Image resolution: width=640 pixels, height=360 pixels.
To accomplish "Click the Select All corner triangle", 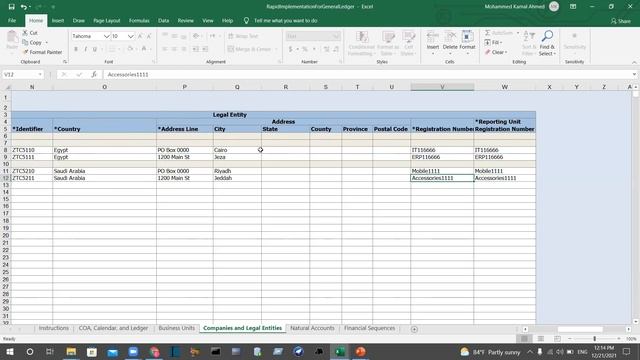I will coord(6,87).
